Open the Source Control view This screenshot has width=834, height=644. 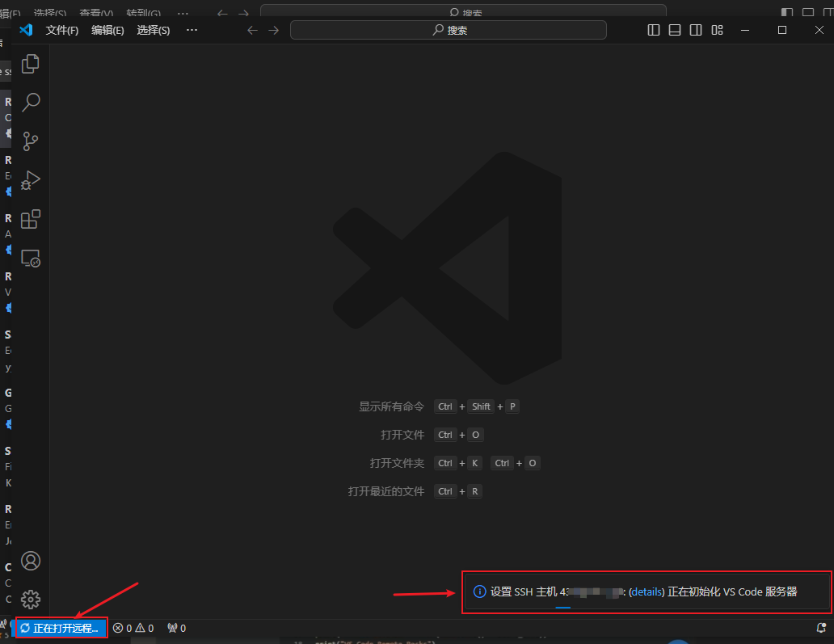[31, 141]
